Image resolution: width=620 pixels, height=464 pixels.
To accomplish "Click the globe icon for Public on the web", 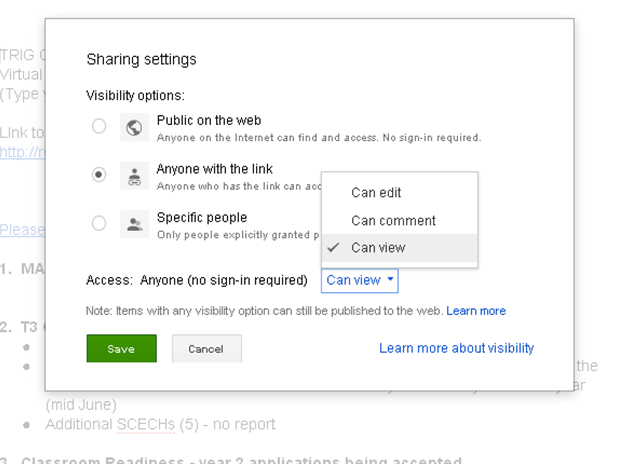I will click(134, 127).
